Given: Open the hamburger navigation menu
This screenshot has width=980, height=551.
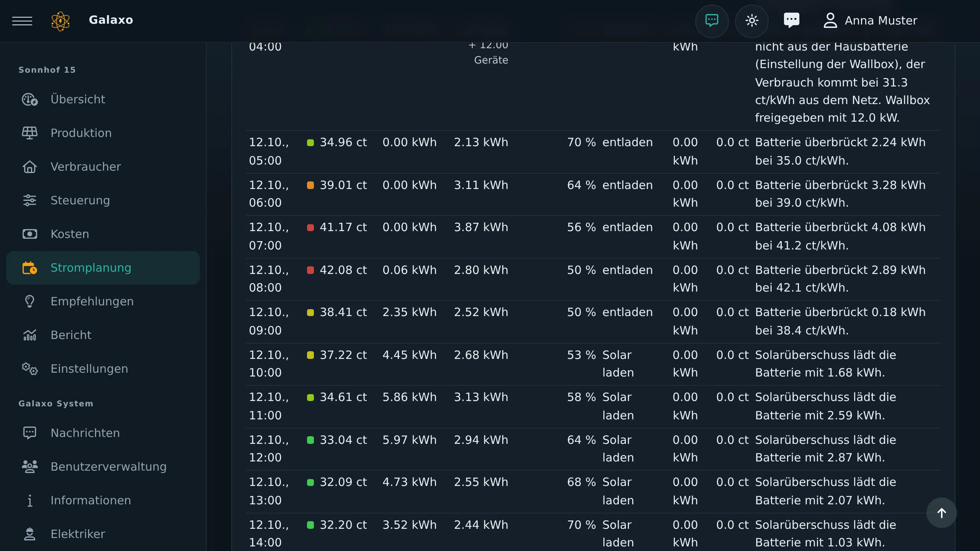Looking at the screenshot, I should click(22, 21).
